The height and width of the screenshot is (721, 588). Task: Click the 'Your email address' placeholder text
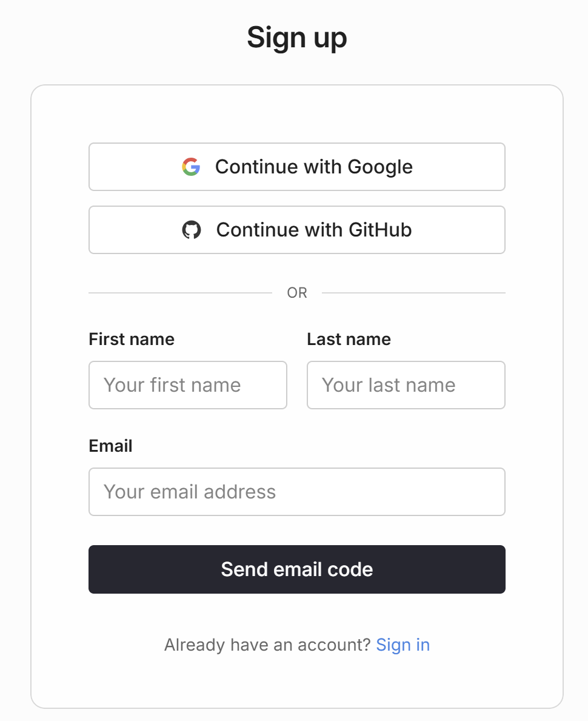190,492
